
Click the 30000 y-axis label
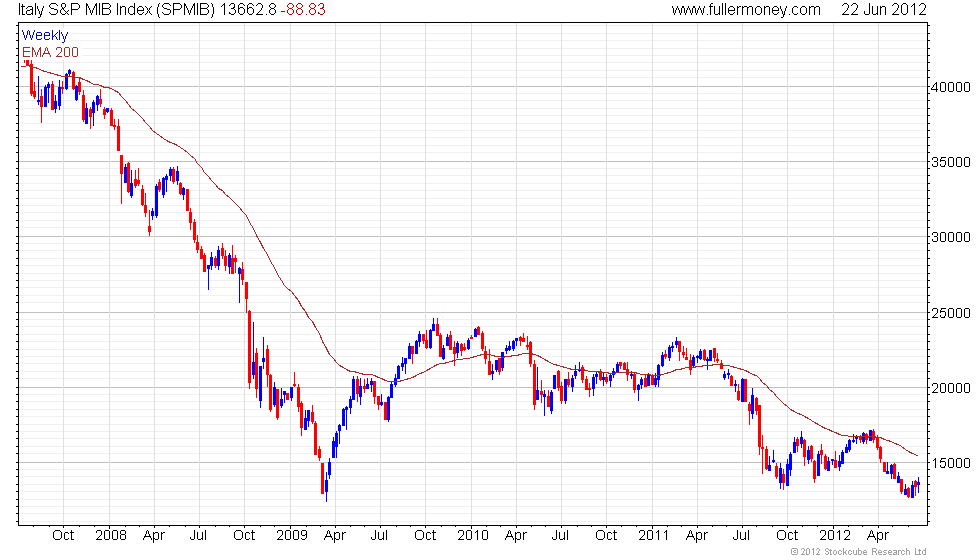click(951, 238)
